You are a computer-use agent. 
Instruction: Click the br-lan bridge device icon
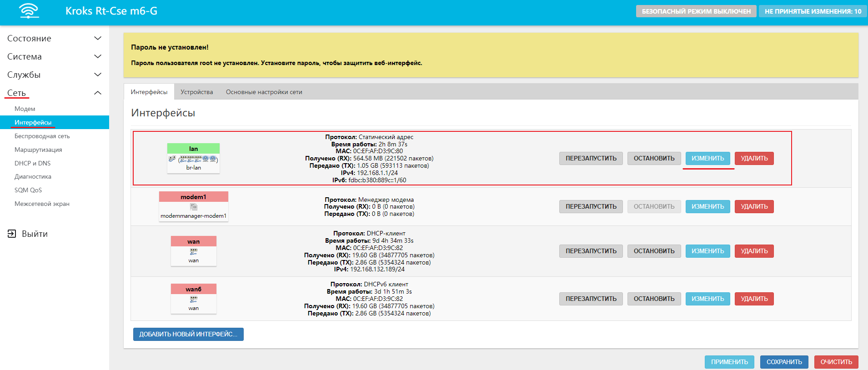(193, 159)
